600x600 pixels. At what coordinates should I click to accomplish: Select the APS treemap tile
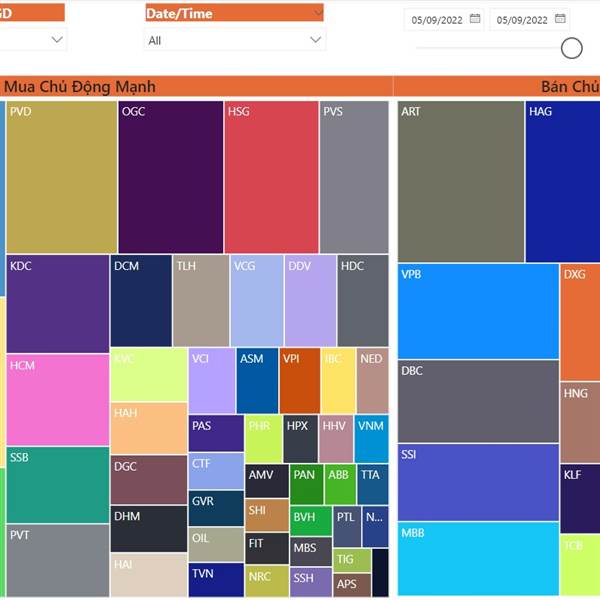pyautogui.click(x=352, y=585)
